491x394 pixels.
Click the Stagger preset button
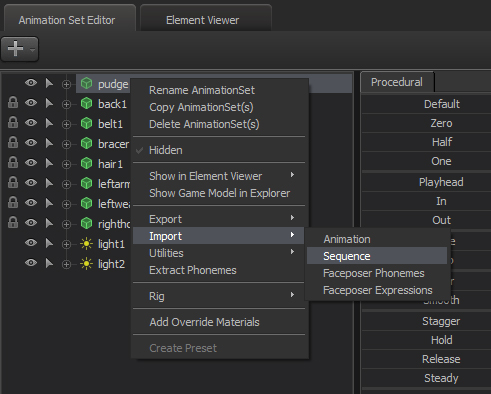pyautogui.click(x=441, y=321)
